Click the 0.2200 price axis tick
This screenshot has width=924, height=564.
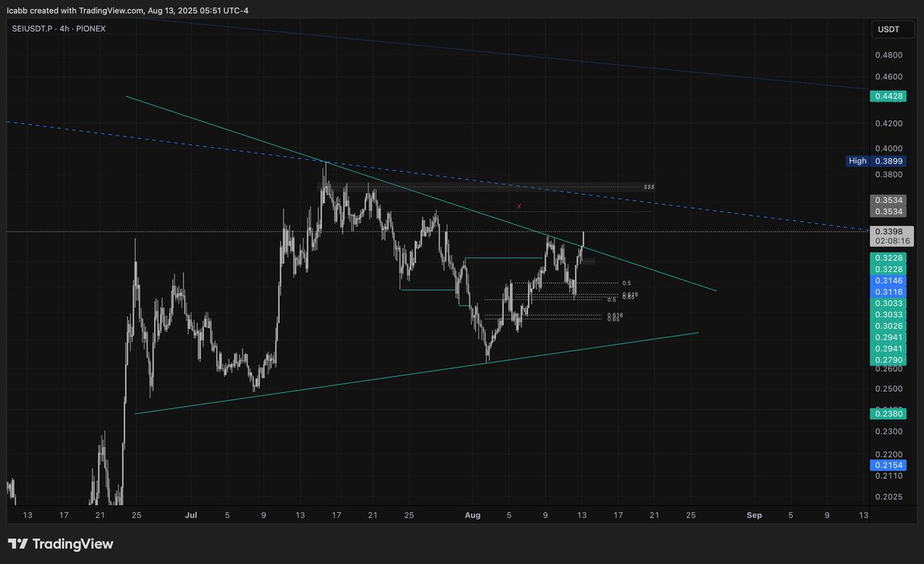click(888, 455)
